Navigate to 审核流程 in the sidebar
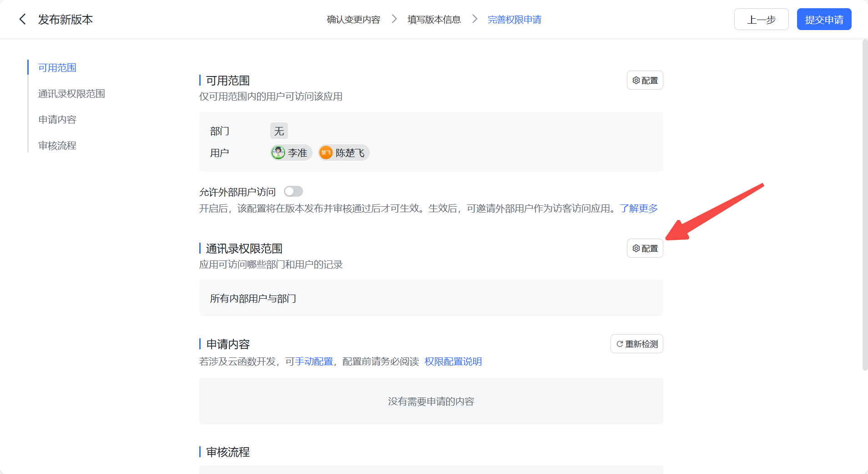Image resolution: width=868 pixels, height=474 pixels. [57, 146]
